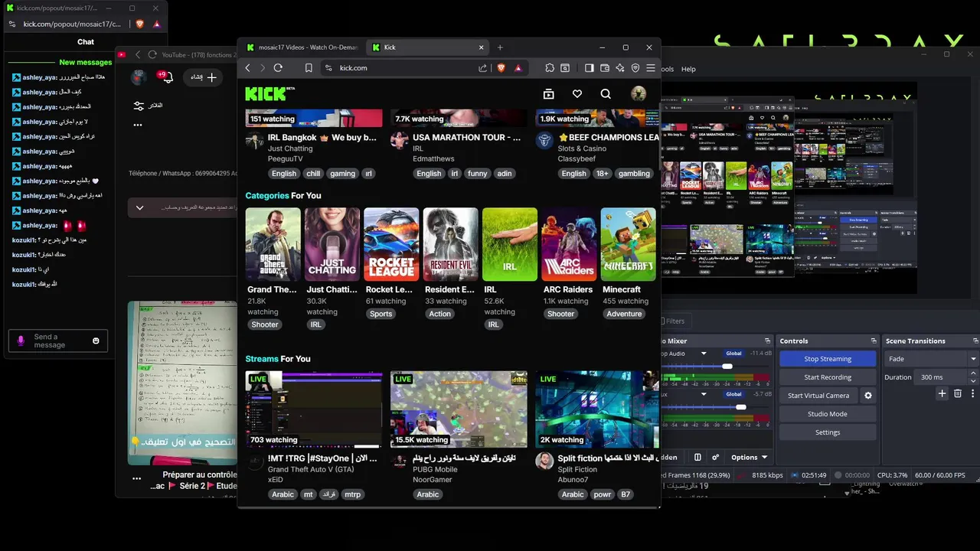This screenshot has height=551, width=980.
Task: Click the Brave Shields lion icon for kick.com
Action: click(x=501, y=68)
